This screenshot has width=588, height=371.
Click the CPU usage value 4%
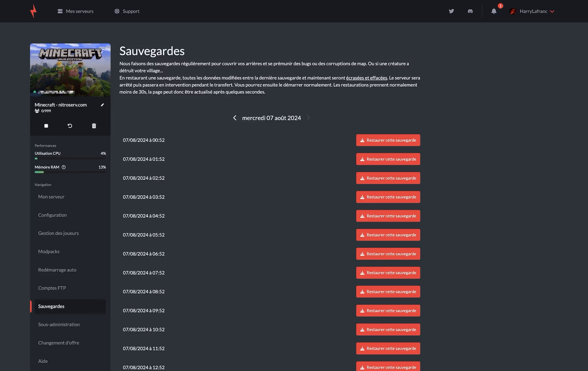(103, 153)
